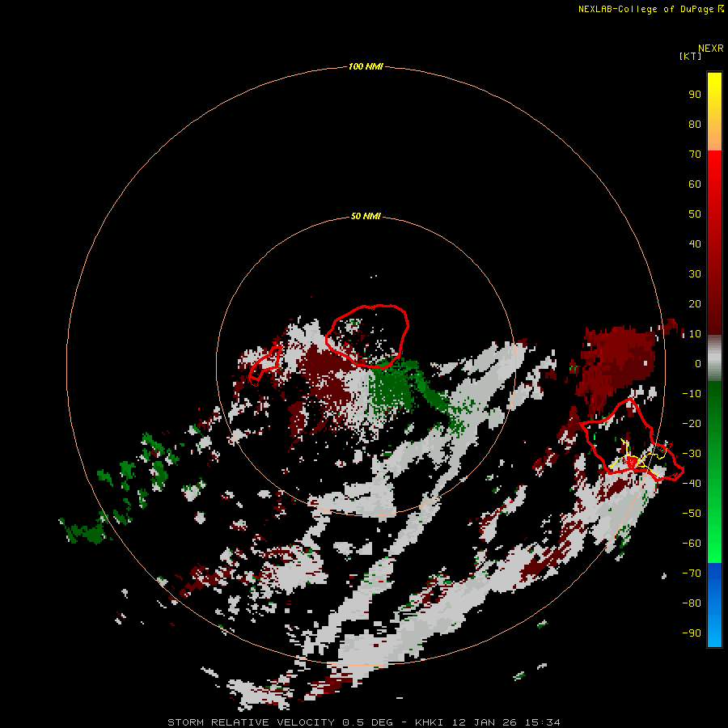Click the gray zero-velocity segment of the color bar
728x728 pixels.
pyautogui.click(x=714, y=358)
